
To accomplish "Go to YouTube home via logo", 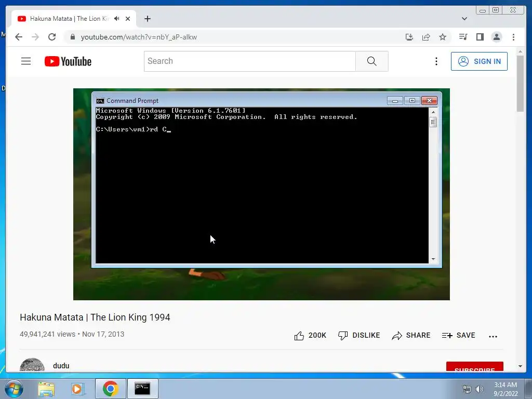I will (x=68, y=61).
